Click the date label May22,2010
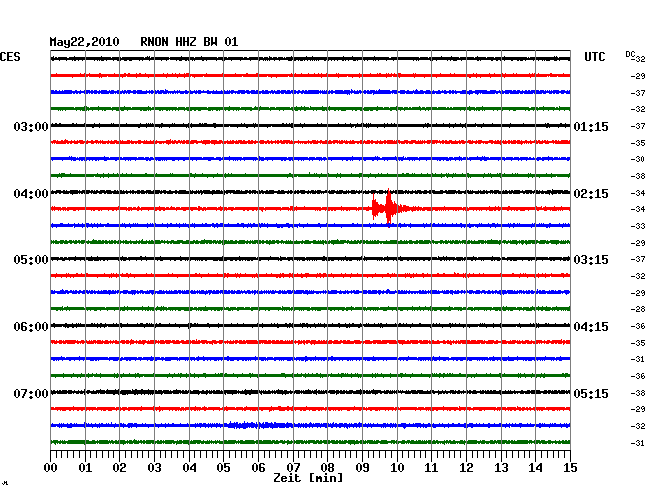 tap(85, 42)
